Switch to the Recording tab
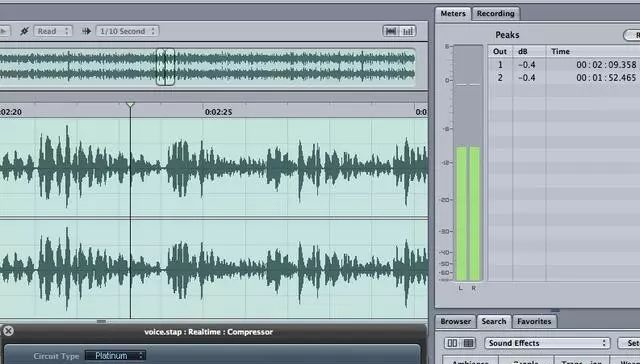640x364 pixels. tap(496, 13)
